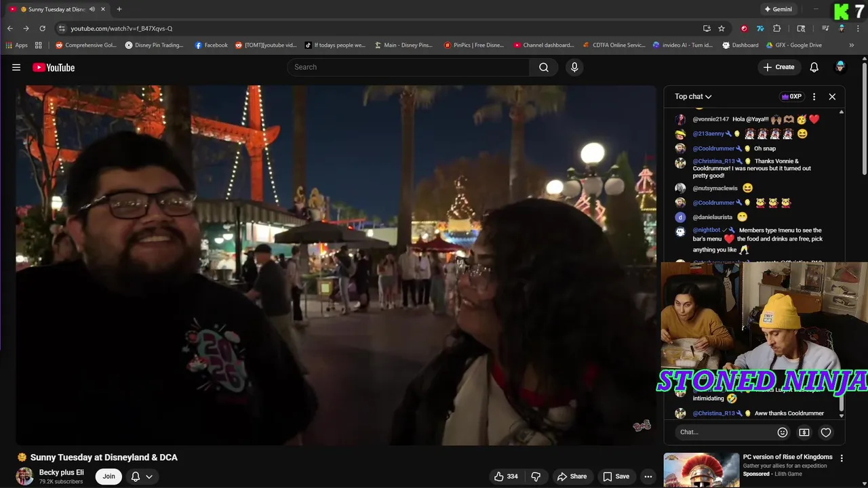868x488 pixels.
Task: Close the live chat panel
Action: 832,96
